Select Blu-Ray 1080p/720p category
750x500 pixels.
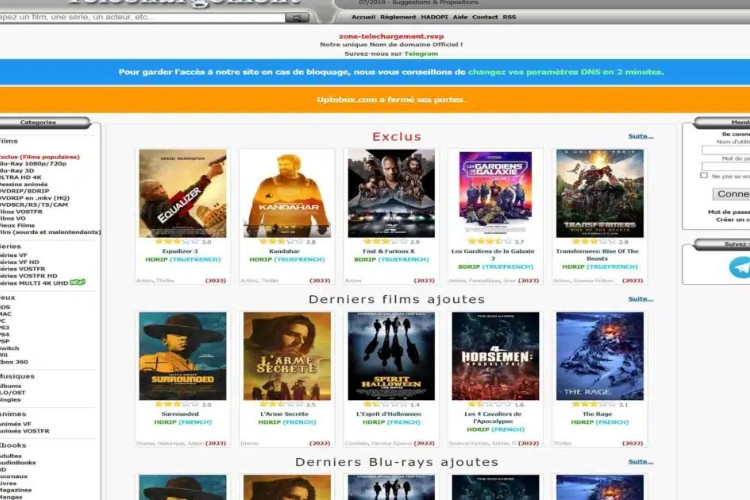tap(33, 164)
